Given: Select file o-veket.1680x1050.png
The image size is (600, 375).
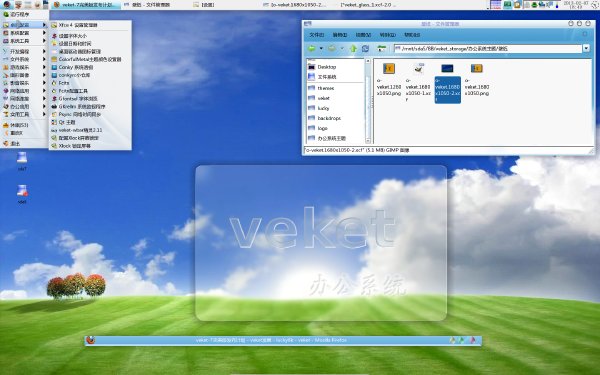Looking at the screenshot, I should click(x=477, y=79).
